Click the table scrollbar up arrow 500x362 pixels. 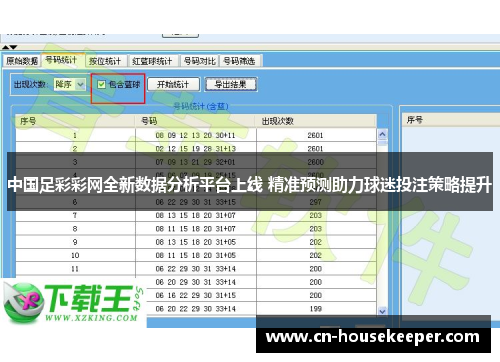coord(383,134)
